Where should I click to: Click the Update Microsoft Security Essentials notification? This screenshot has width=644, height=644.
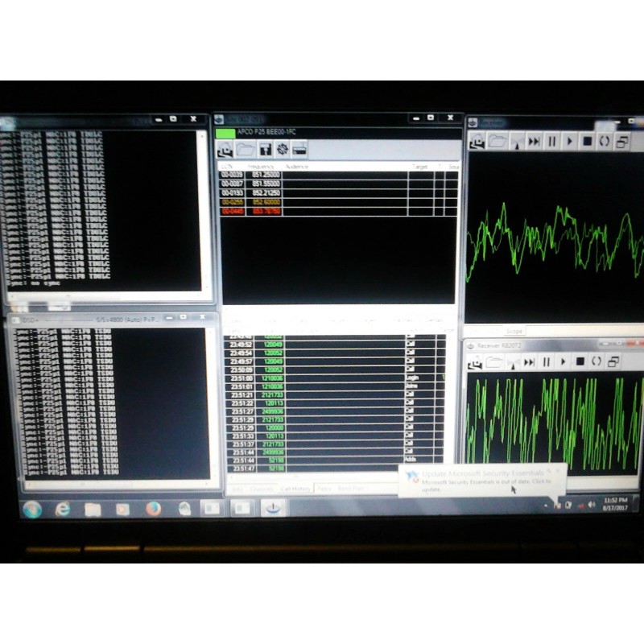483,481
